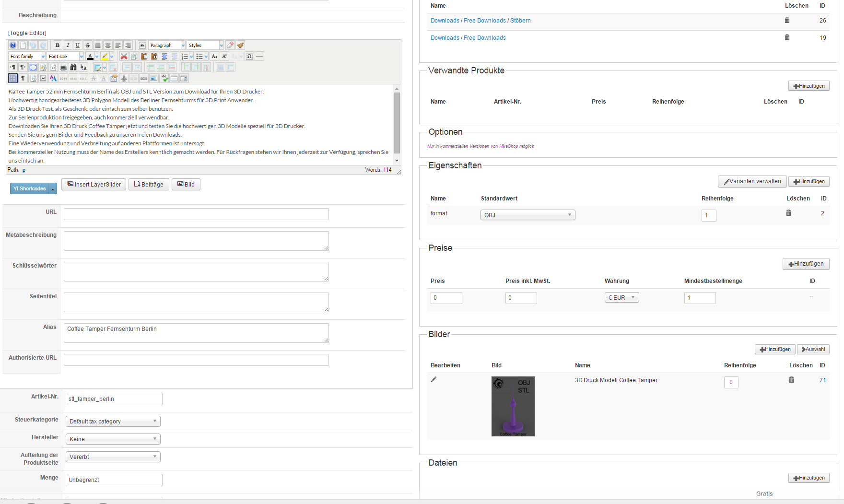
Task: Toggle visual aid guidelines icon
Action: [13, 78]
